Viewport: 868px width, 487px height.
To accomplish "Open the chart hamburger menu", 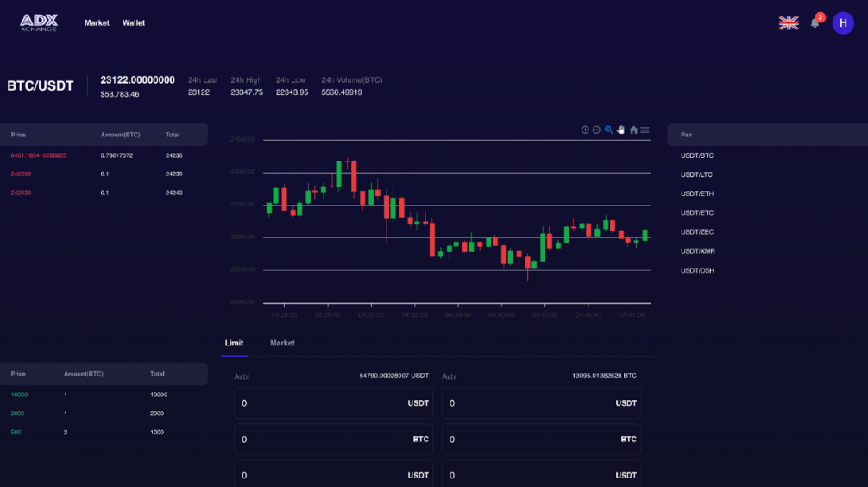I will click(x=645, y=130).
